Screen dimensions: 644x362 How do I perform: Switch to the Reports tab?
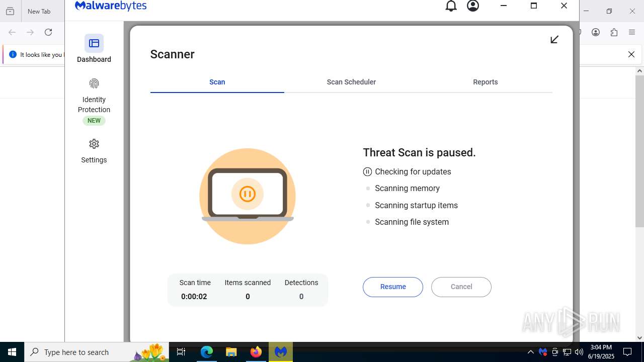click(486, 82)
